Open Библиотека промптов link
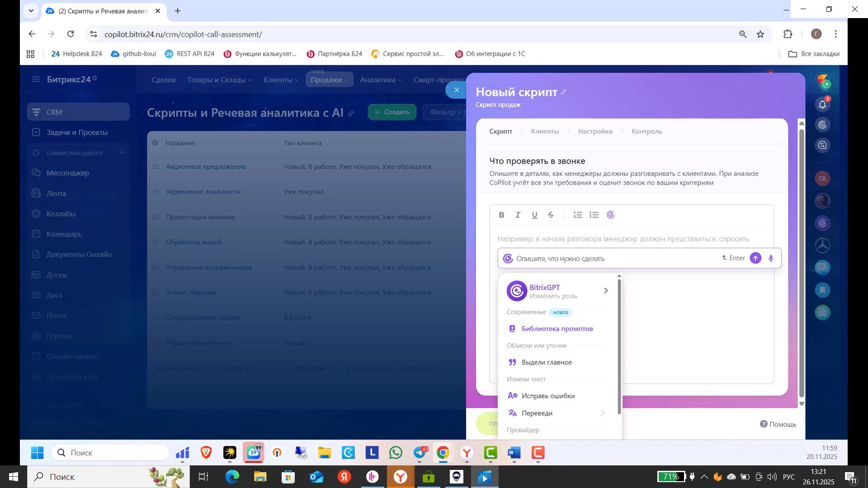The image size is (868, 488). pos(557,329)
